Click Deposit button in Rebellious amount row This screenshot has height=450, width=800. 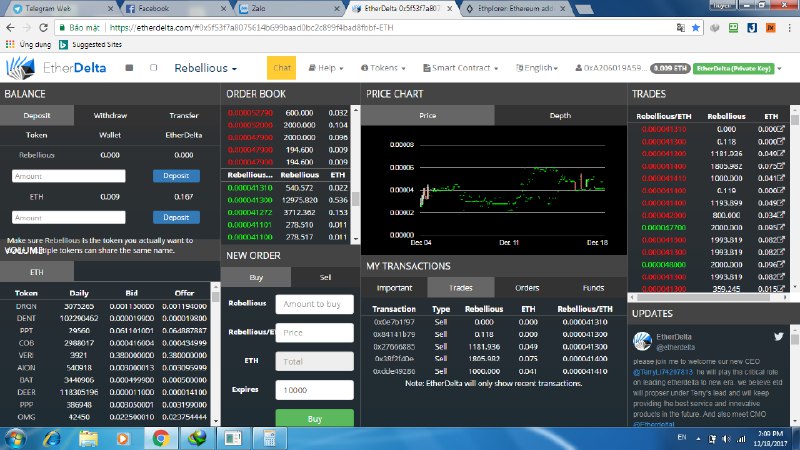pyautogui.click(x=176, y=176)
